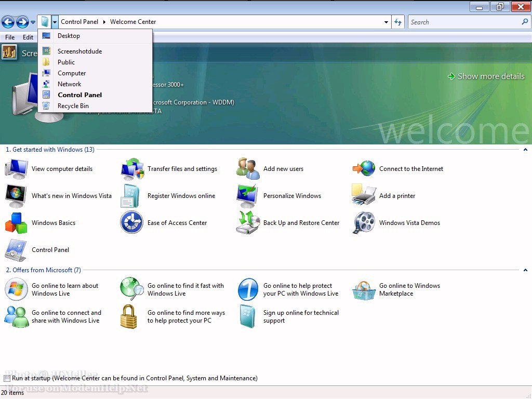Image resolution: width=532 pixels, height=399 pixels.
Task: Click the magnifier icon in the Search box
Action: tap(525, 22)
